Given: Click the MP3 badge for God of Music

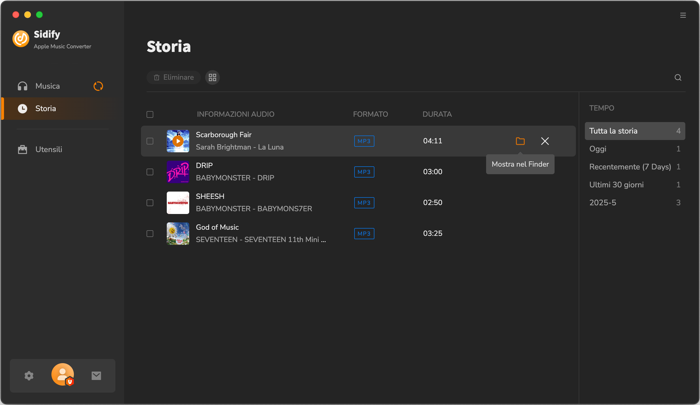Looking at the screenshot, I should 364,234.
